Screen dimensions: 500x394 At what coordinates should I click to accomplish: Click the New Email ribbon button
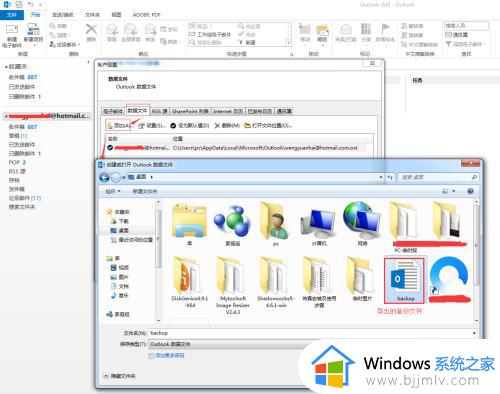coord(12,36)
